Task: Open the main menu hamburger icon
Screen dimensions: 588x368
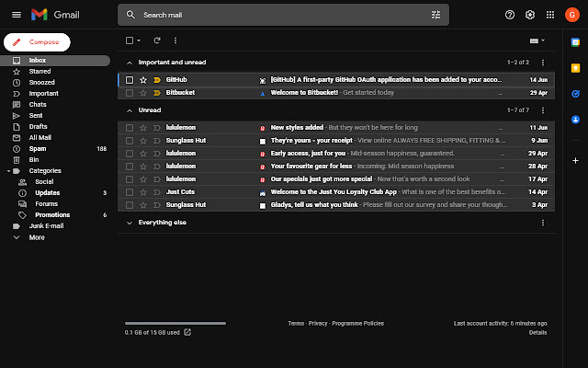Action: coord(14,15)
